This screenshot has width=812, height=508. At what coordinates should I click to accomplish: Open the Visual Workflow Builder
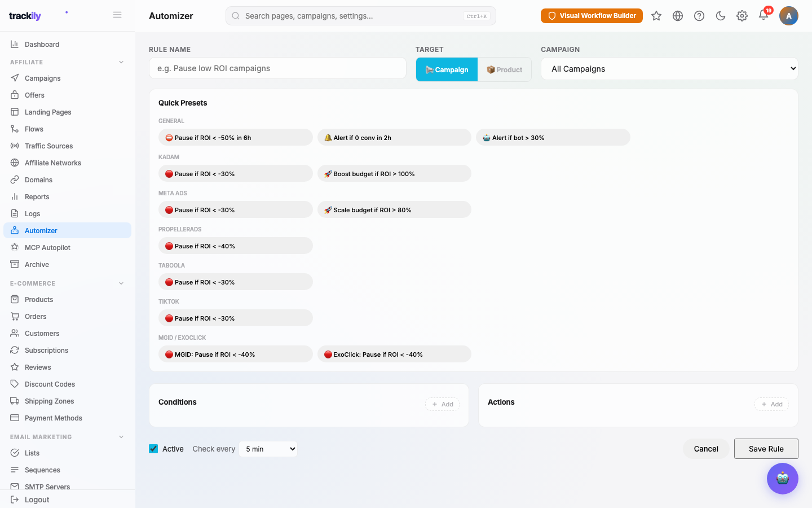tap(592, 16)
